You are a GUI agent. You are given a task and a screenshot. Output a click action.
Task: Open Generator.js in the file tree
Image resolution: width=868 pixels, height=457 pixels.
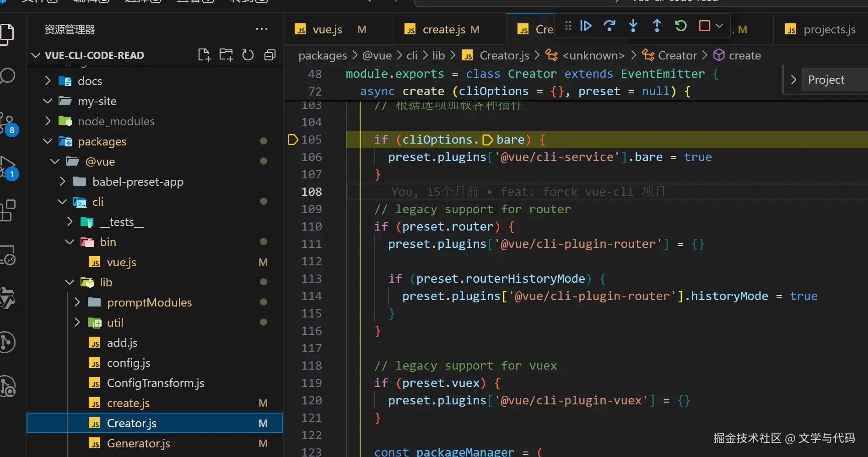pos(138,443)
